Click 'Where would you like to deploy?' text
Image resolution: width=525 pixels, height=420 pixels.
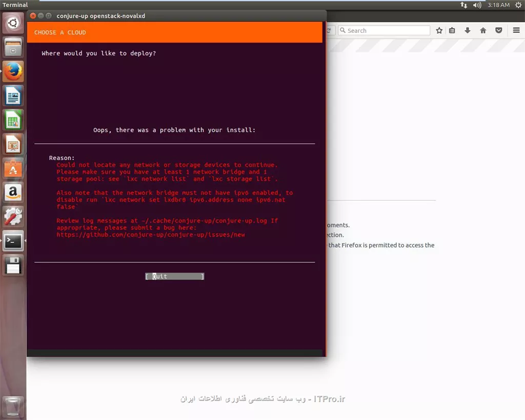tap(99, 53)
